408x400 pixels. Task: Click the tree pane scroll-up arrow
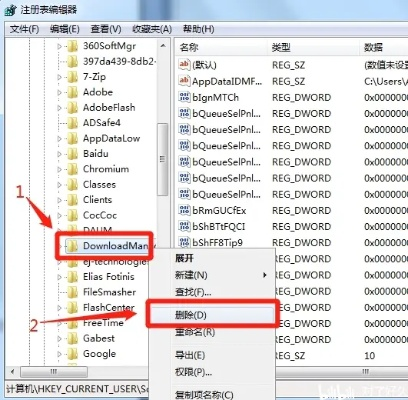click(x=163, y=46)
